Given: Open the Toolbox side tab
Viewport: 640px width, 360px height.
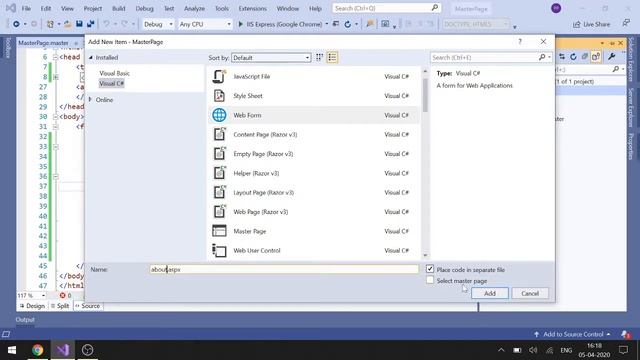Looking at the screenshot, I should (x=7, y=47).
